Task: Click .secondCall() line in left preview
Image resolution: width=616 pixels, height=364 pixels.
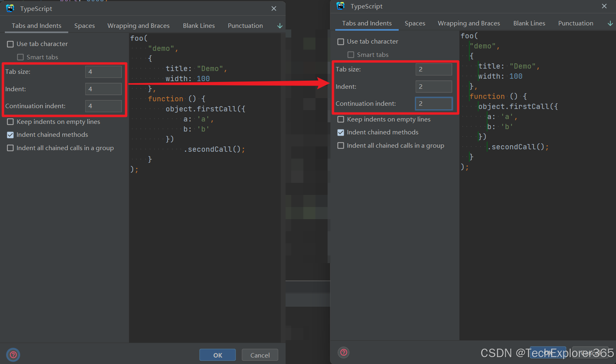Action: point(214,149)
